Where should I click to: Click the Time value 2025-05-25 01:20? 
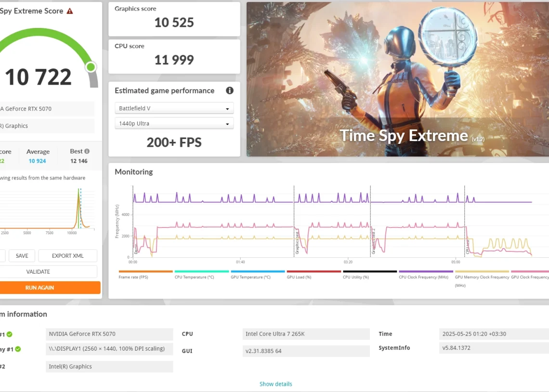(x=494, y=334)
